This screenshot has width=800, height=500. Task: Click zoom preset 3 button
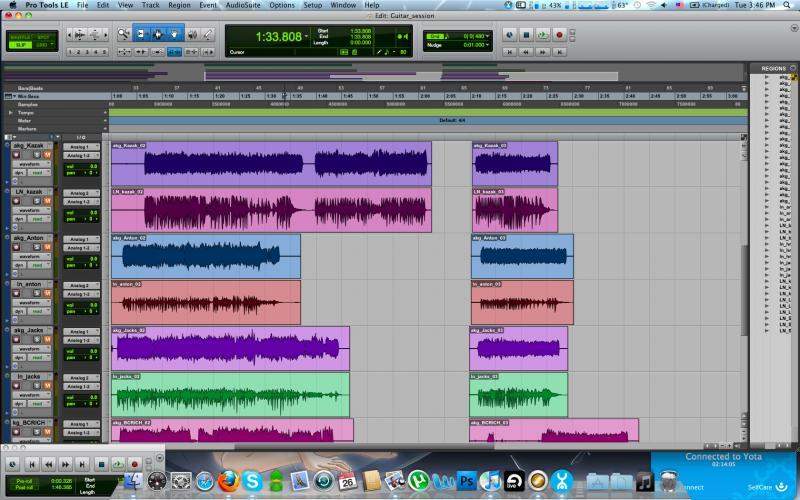89,51
